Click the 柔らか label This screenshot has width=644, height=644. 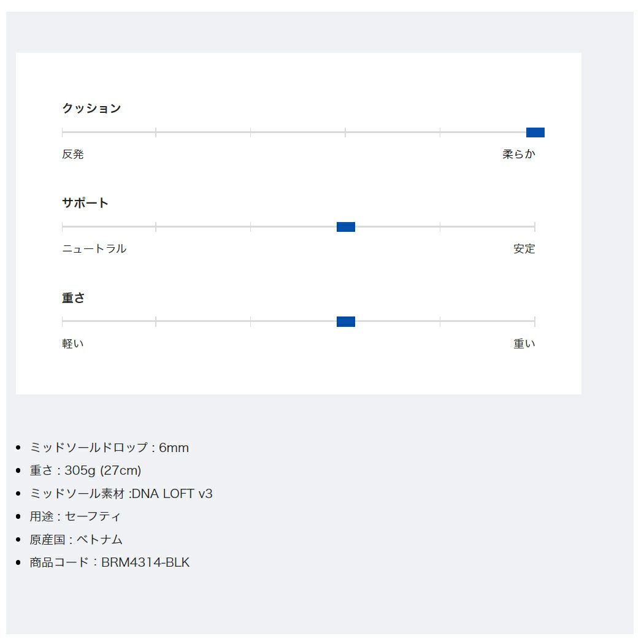pyautogui.click(x=518, y=155)
